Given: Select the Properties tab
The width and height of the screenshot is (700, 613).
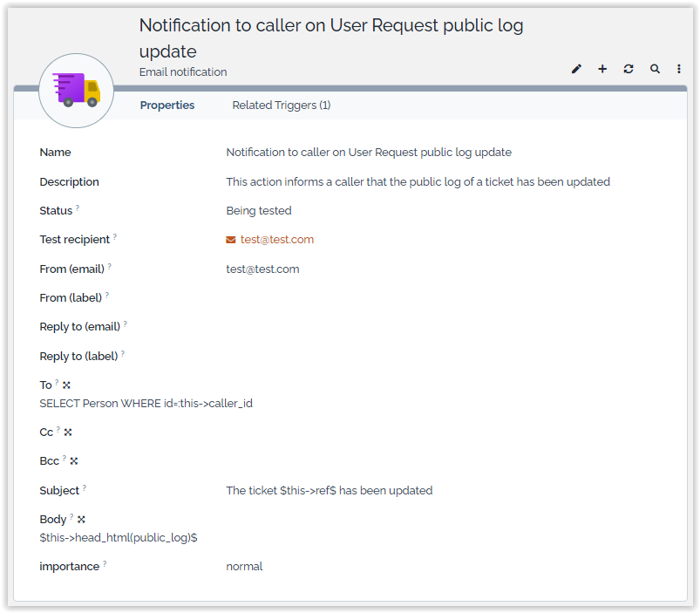Looking at the screenshot, I should (x=167, y=105).
